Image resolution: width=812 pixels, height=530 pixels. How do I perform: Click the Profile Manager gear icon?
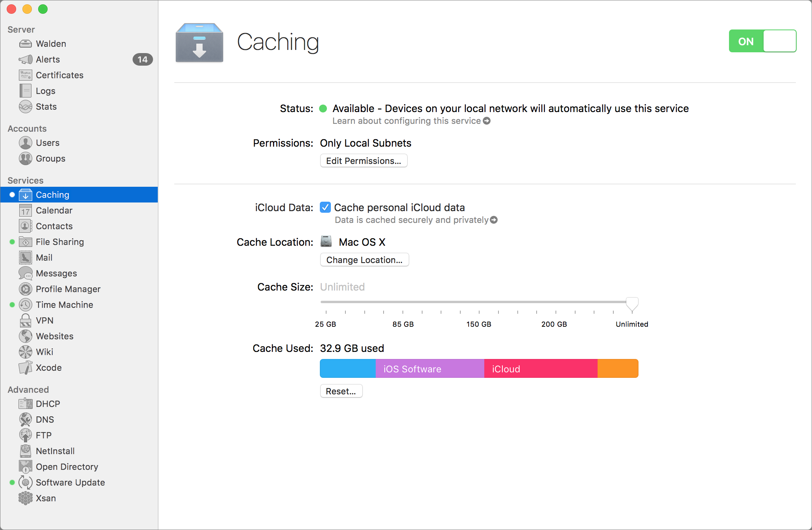point(26,289)
